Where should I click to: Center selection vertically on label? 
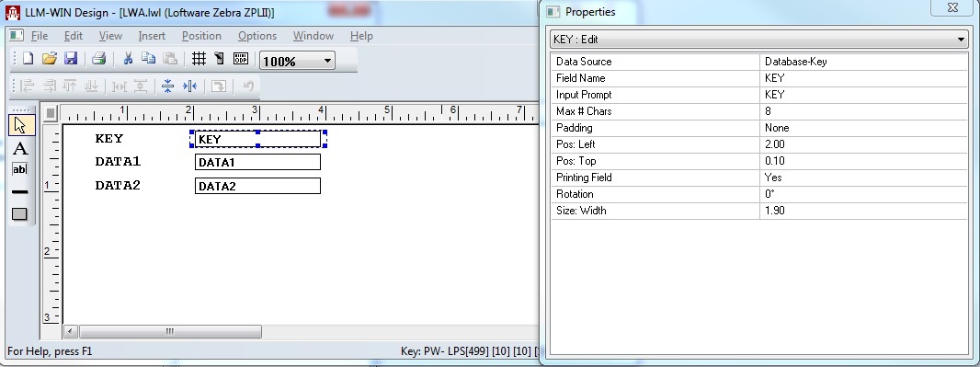pos(167,86)
